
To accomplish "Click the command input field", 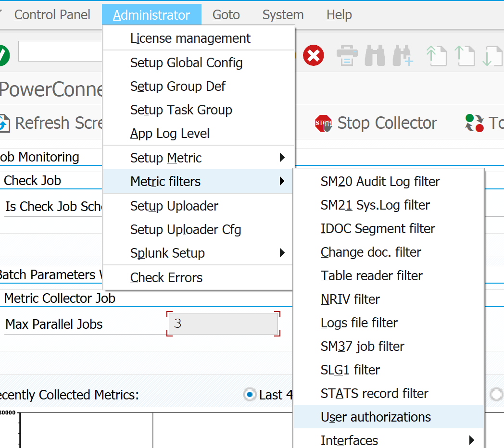I will [60, 51].
